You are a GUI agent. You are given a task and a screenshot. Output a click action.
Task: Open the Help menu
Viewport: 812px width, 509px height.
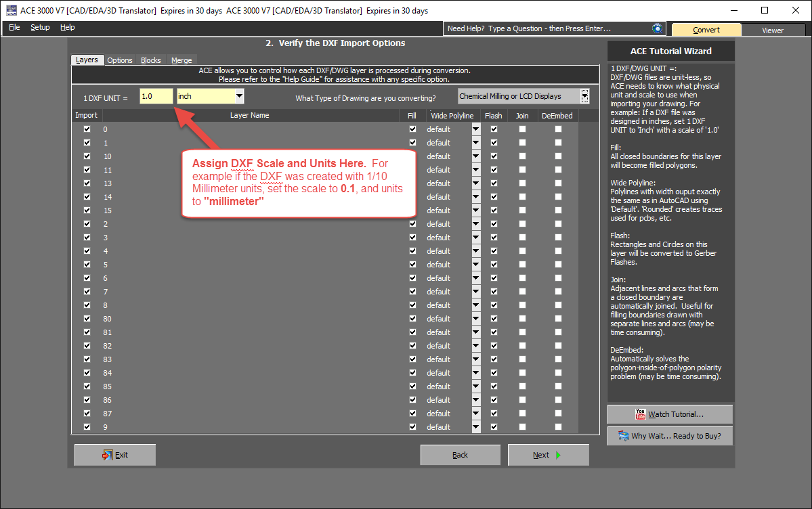(x=67, y=28)
